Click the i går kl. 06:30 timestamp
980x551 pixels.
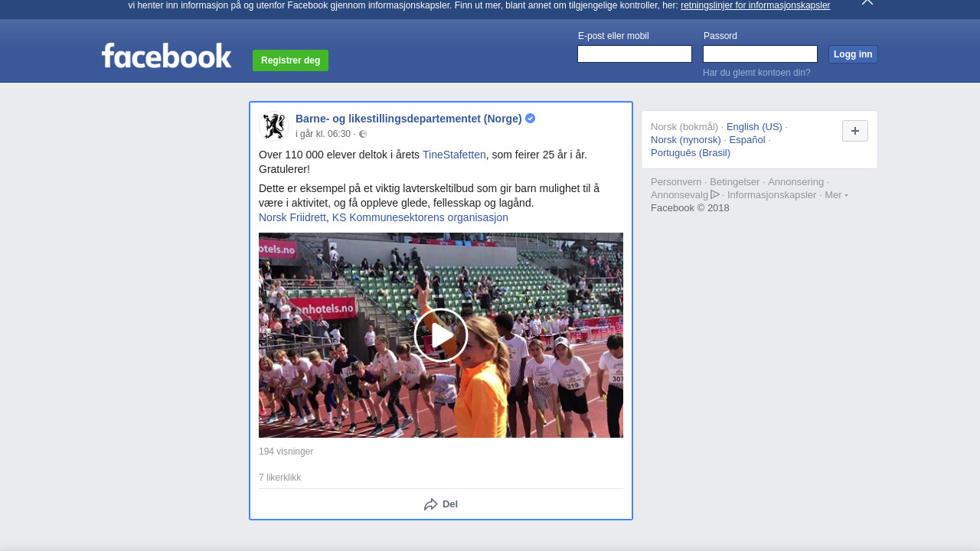pyautogui.click(x=323, y=134)
